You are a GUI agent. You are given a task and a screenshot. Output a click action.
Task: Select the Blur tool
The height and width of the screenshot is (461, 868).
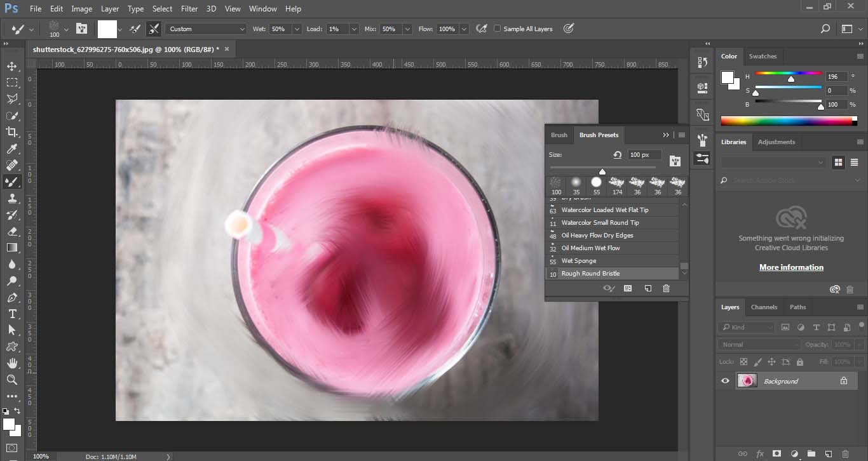11,264
